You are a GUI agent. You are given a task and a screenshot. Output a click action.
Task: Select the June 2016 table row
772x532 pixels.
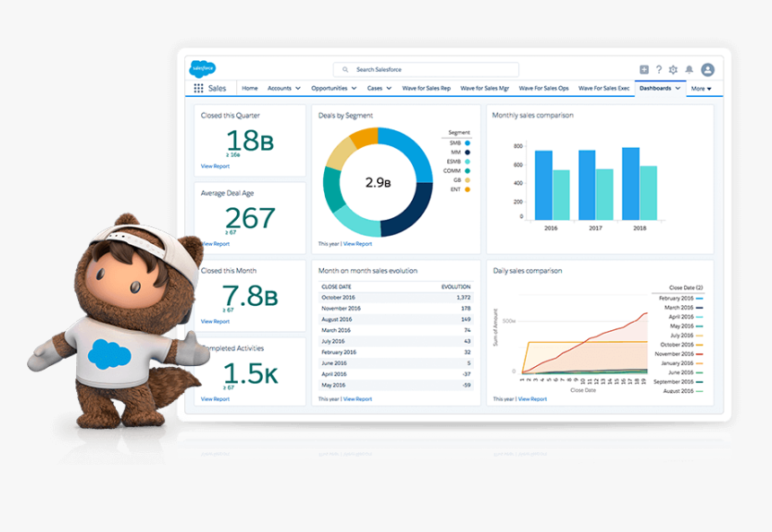click(396, 363)
